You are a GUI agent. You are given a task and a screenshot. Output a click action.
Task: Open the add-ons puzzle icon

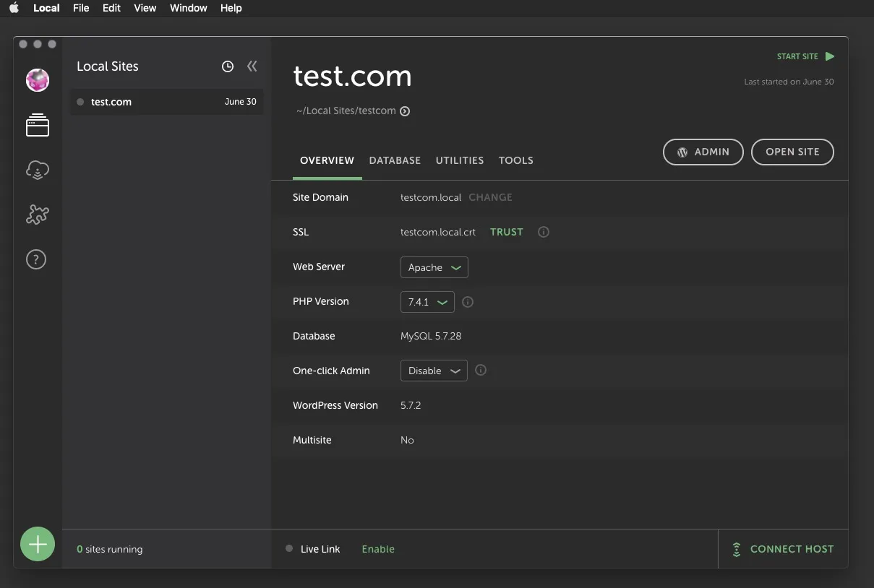(38, 214)
